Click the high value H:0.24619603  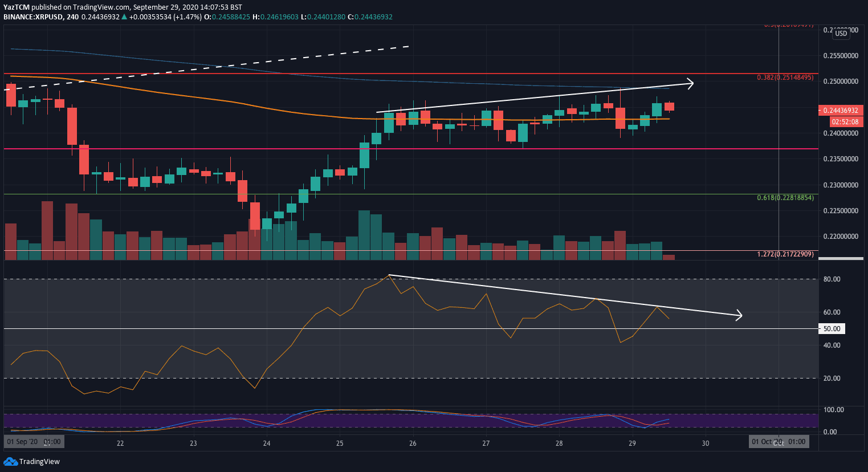click(x=275, y=17)
